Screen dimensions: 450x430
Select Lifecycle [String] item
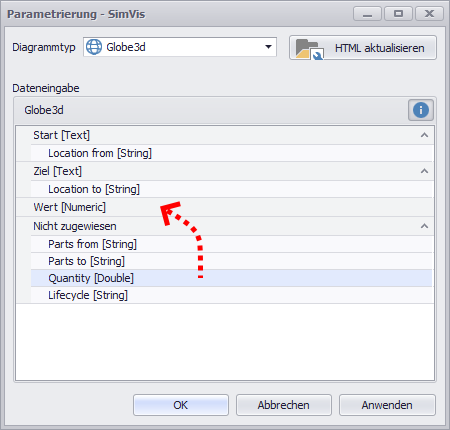(232, 295)
